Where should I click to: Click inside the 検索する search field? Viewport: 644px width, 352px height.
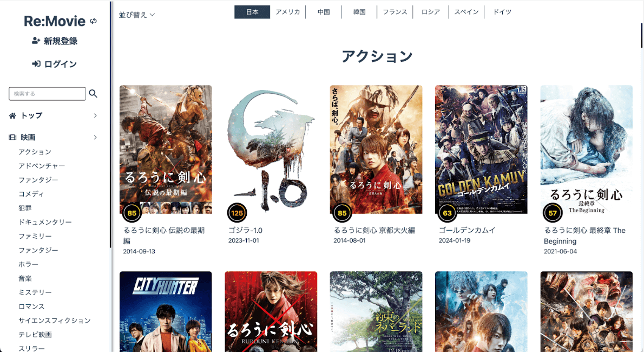47,94
